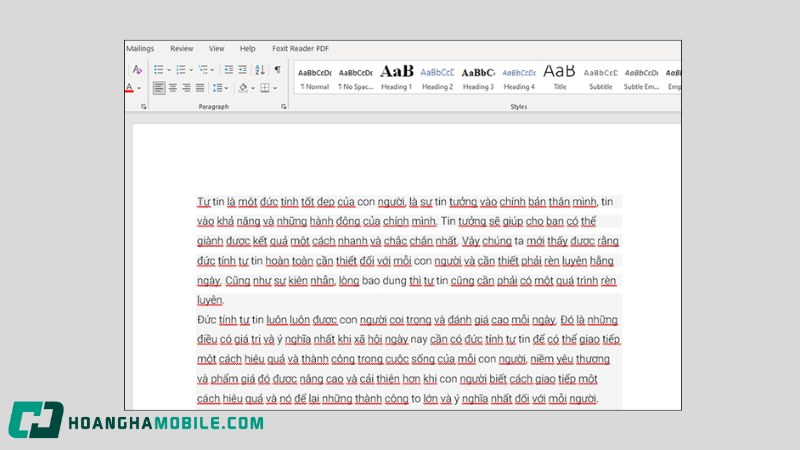Apply the Heading 1 style
800x450 pixels.
tap(396, 78)
